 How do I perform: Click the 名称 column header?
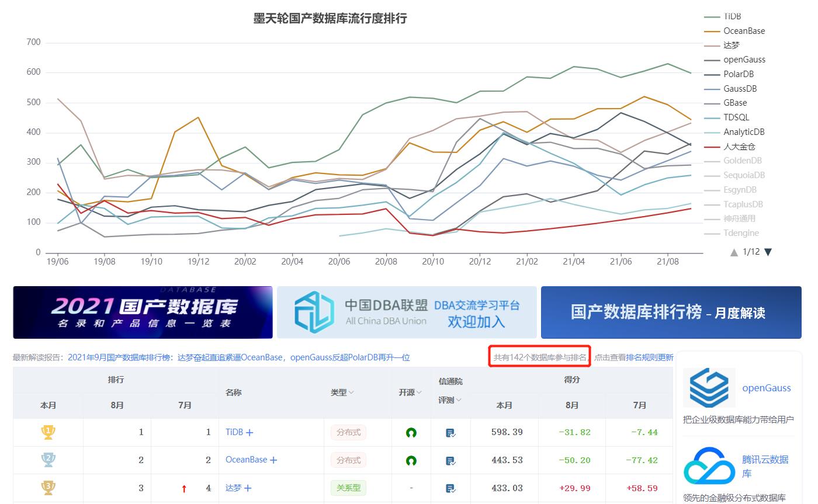[x=234, y=392]
